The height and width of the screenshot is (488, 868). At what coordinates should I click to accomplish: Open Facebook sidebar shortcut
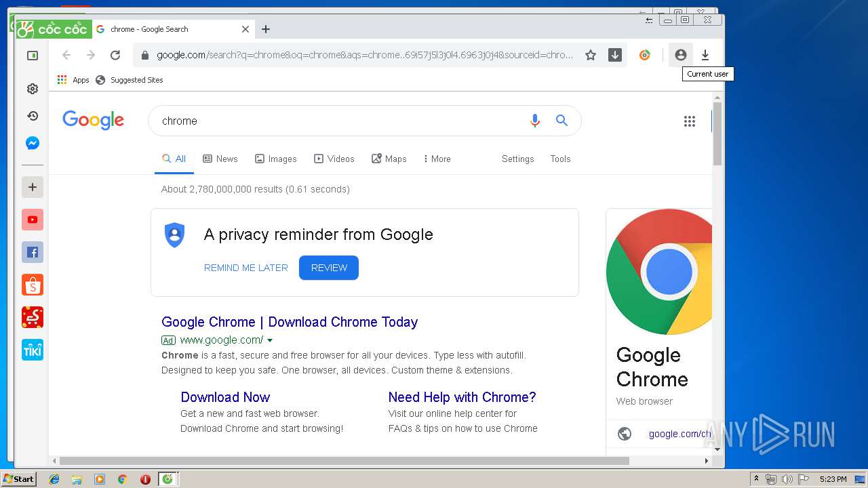click(x=33, y=252)
